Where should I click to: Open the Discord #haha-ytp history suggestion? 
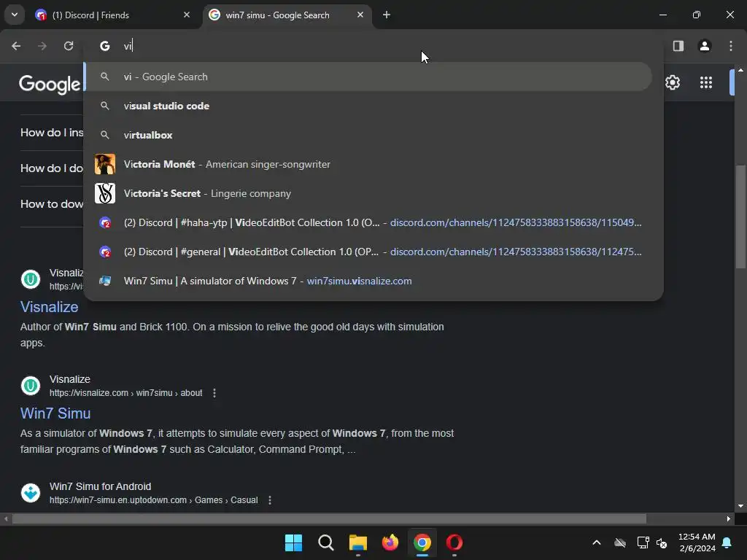(368, 222)
